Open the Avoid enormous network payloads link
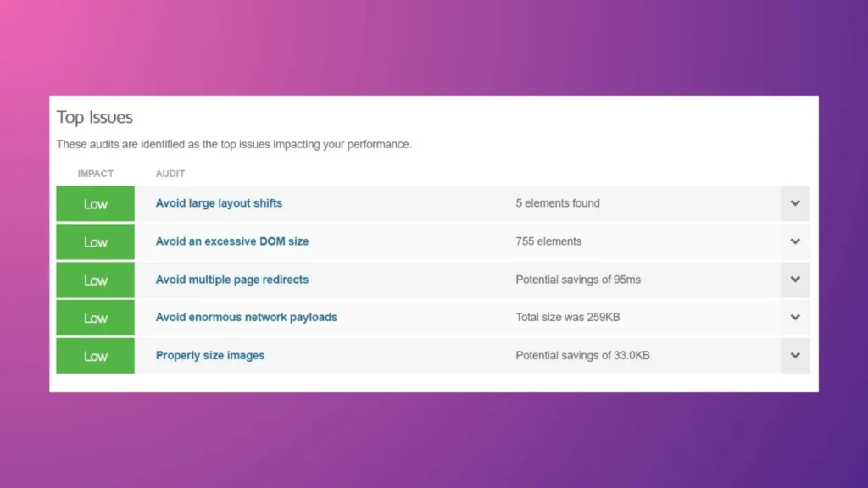This screenshot has width=868, height=488. (x=246, y=317)
